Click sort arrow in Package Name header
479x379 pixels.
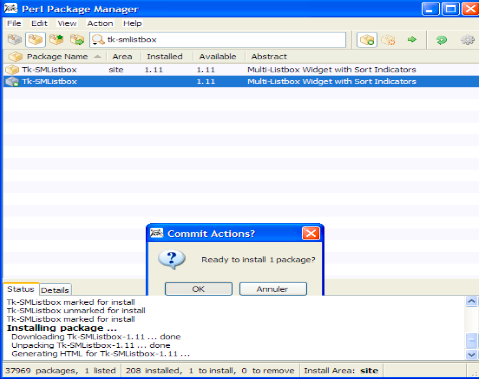point(97,57)
